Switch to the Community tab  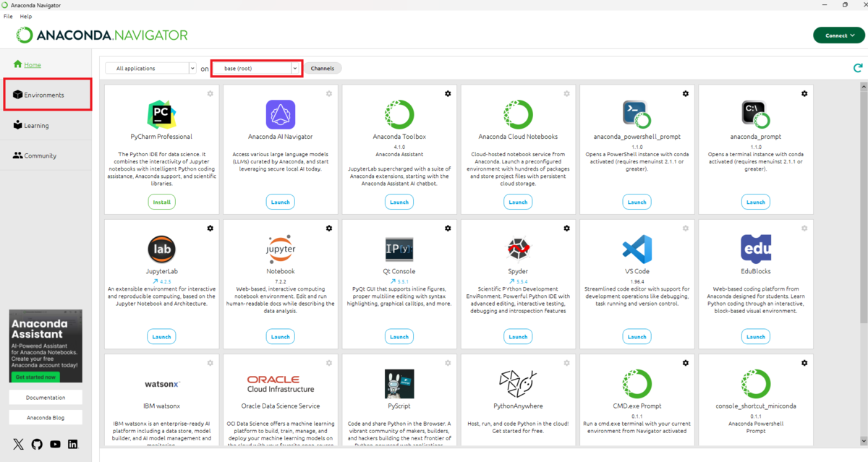46,155
